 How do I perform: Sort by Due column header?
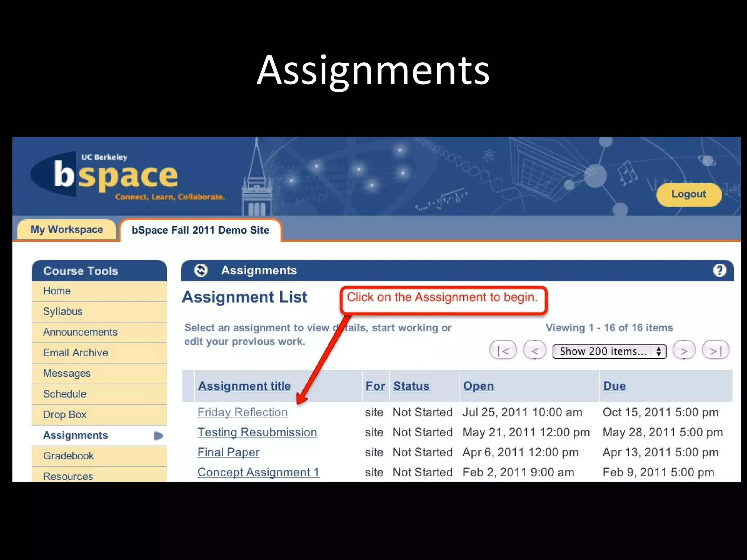(x=614, y=386)
